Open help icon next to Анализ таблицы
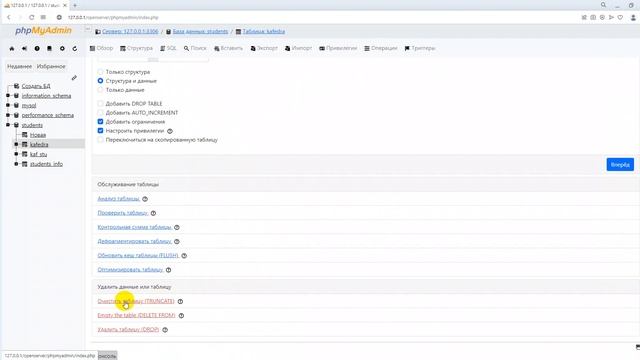 pos(145,199)
